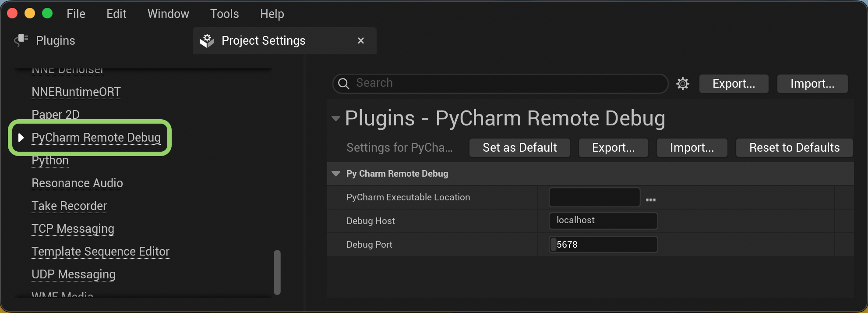This screenshot has height=313, width=868.
Task: Click the Project Settings tab gear icon
Action: [x=207, y=41]
